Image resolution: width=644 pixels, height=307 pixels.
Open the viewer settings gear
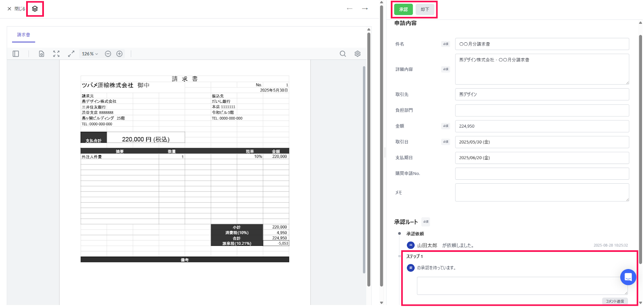pos(357,54)
